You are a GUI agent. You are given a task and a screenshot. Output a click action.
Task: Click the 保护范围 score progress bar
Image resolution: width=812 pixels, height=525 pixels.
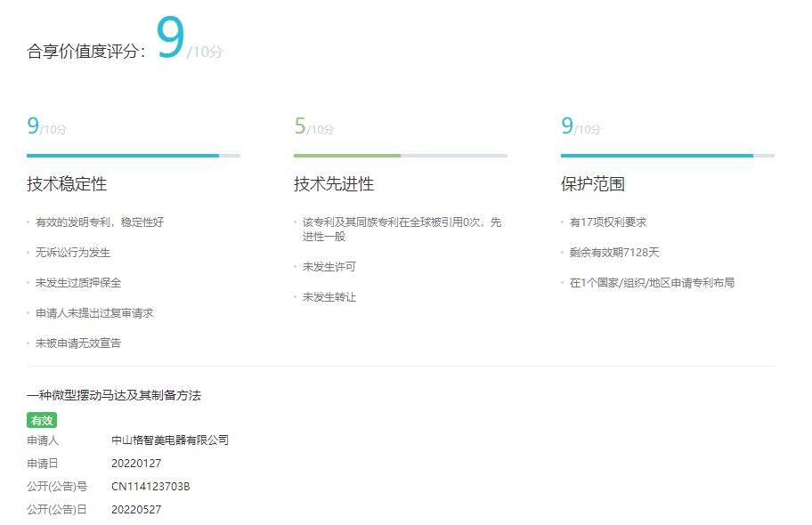pyautogui.click(x=667, y=156)
